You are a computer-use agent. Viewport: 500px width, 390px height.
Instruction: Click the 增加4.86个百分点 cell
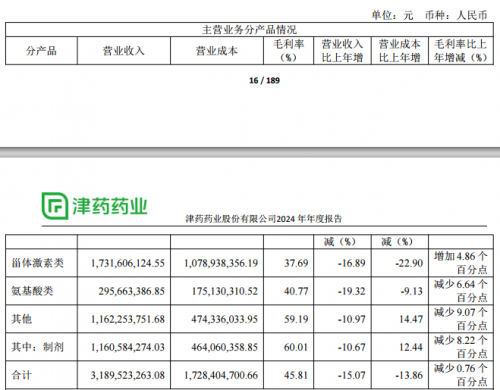pos(461,263)
